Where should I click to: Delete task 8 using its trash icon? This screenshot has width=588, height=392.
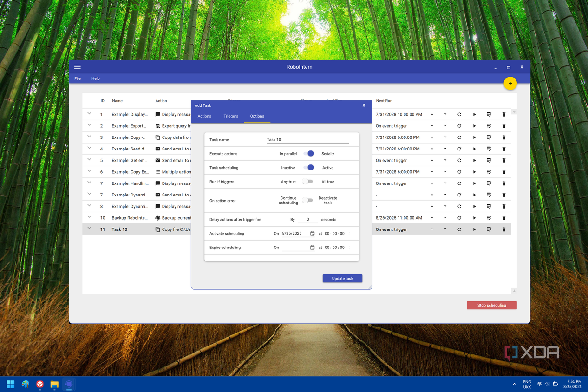point(503,206)
